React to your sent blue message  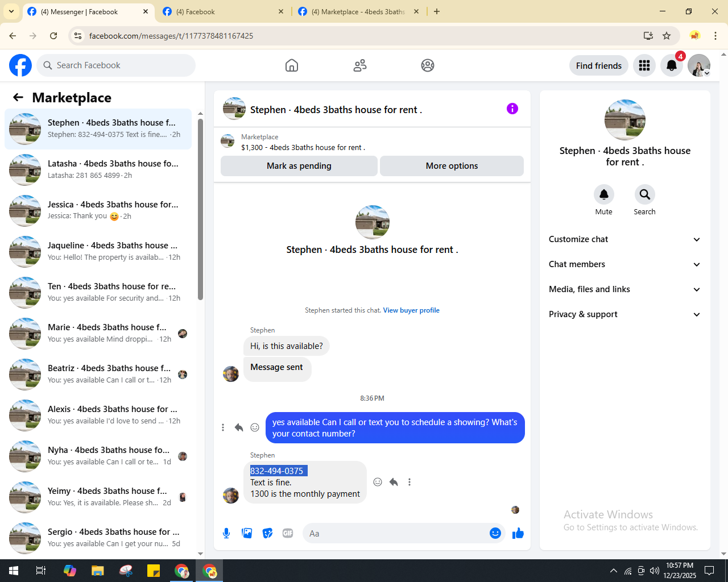(255, 427)
